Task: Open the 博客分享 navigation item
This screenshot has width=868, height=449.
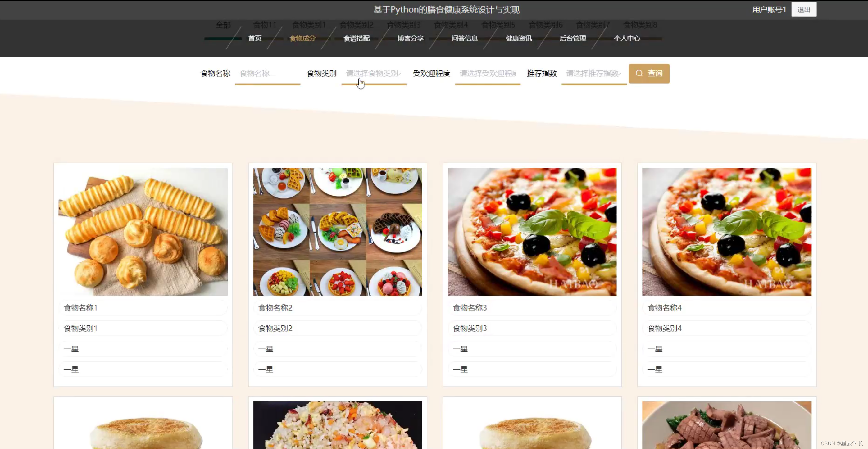Action: tap(411, 39)
